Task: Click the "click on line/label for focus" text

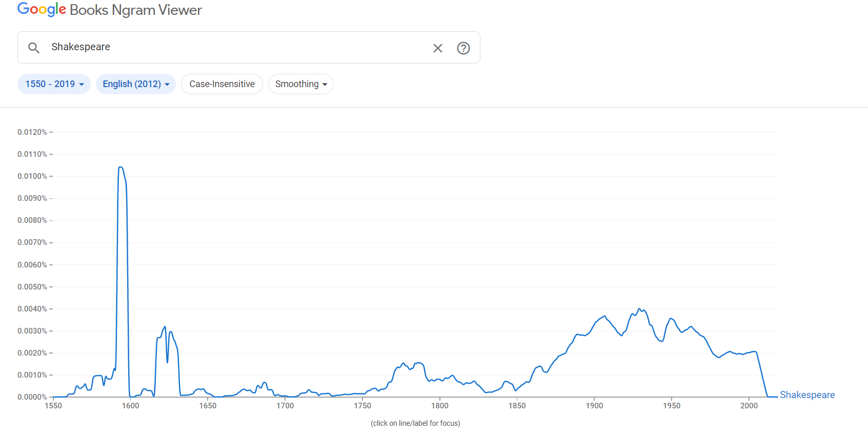Action: pyautogui.click(x=415, y=423)
